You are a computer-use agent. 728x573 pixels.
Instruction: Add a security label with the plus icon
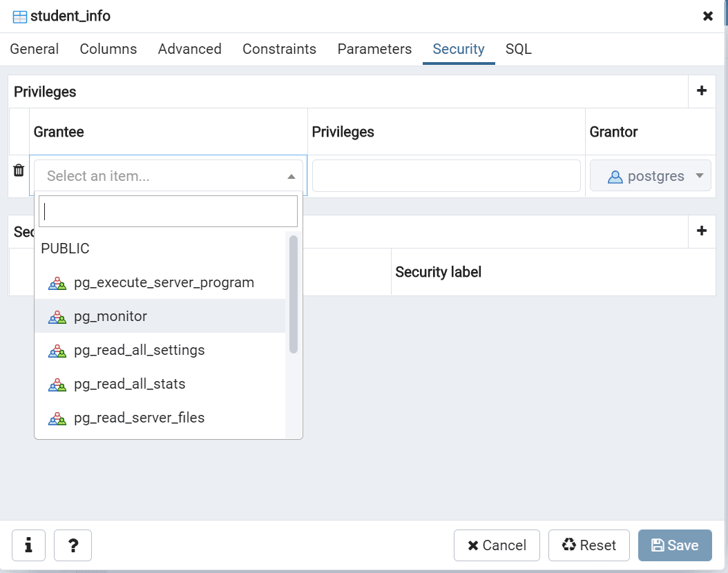pos(702,231)
